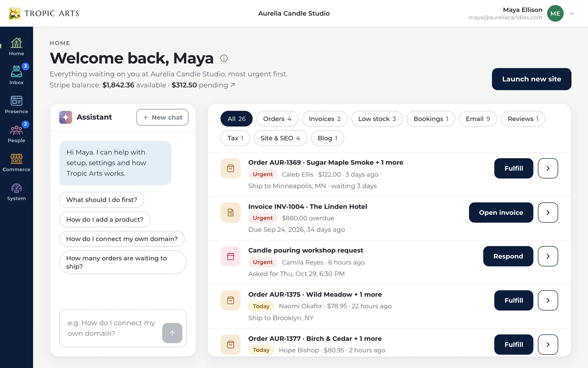The image size is (588, 368).
Task: Open Home in the sidebar
Action: (x=16, y=47)
